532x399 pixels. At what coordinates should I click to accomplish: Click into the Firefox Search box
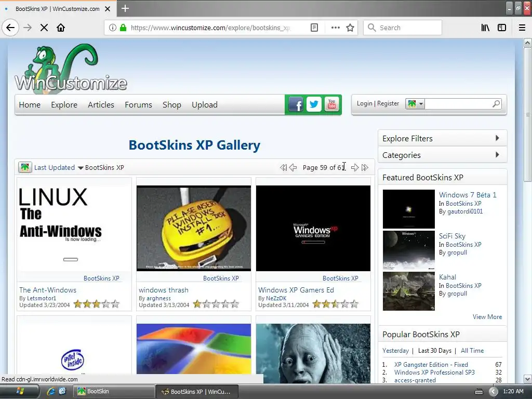click(403, 28)
